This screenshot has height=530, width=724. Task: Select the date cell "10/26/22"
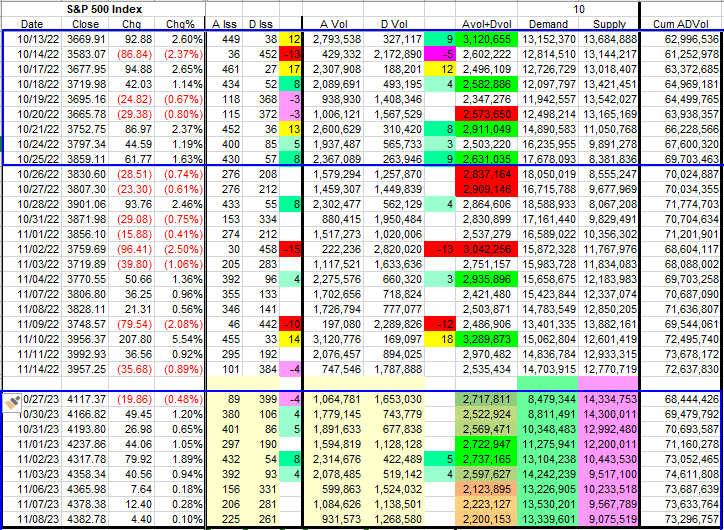(x=32, y=175)
